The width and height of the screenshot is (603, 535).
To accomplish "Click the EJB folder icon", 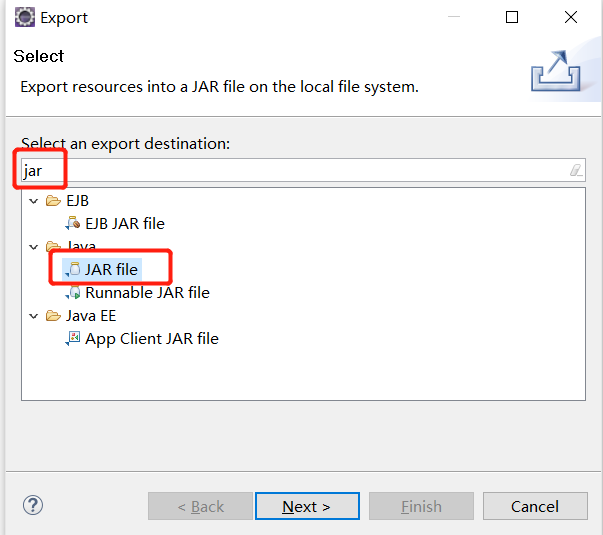I will (53, 200).
